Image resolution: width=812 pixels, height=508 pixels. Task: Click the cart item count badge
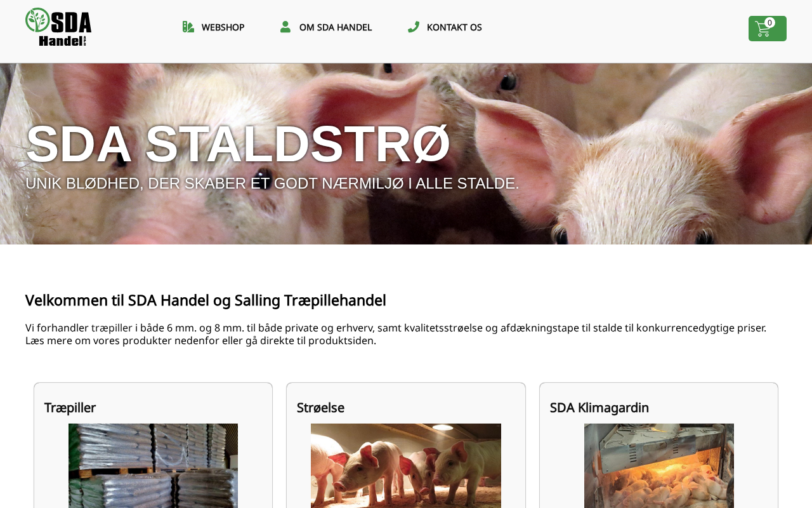click(x=769, y=23)
